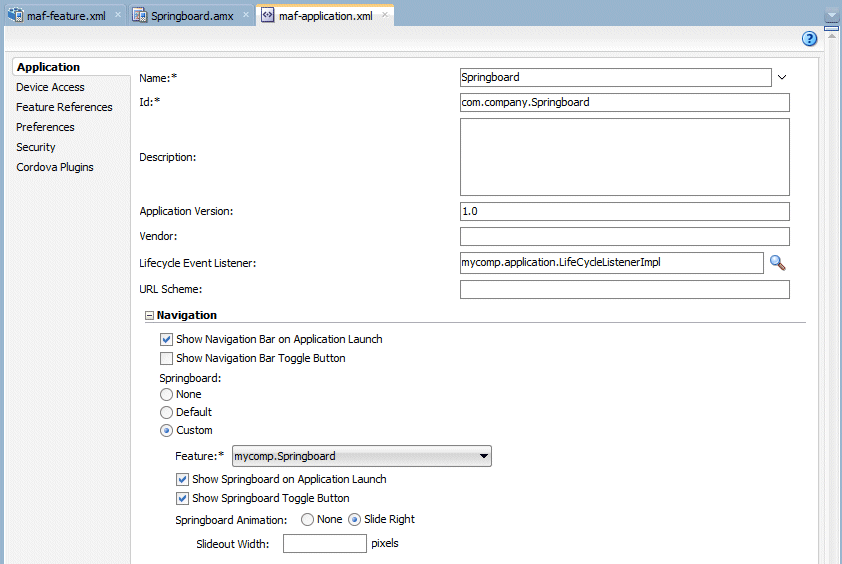
Task: Click the Lifecycle Event Listener field
Action: 612,263
